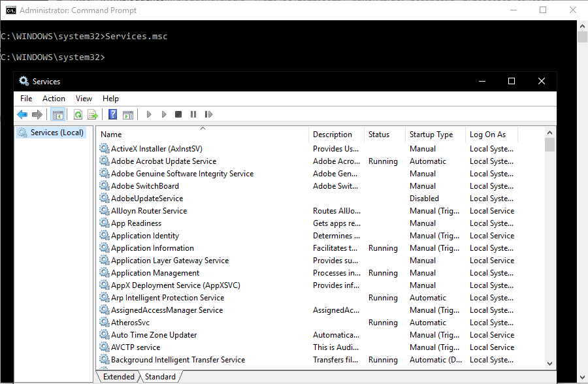Select AppX Deployment Service (AppXSVC)
This screenshot has height=384, width=588.
[308, 285]
